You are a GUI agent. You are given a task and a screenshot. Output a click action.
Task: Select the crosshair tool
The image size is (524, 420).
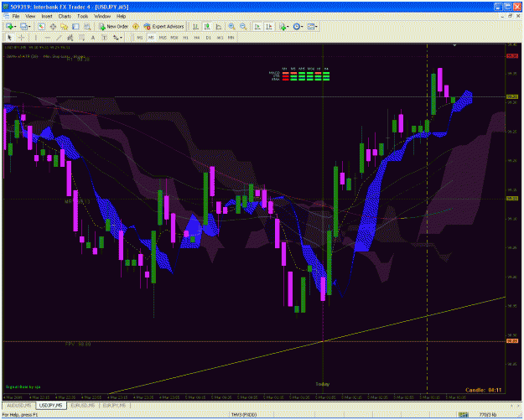click(x=22, y=38)
